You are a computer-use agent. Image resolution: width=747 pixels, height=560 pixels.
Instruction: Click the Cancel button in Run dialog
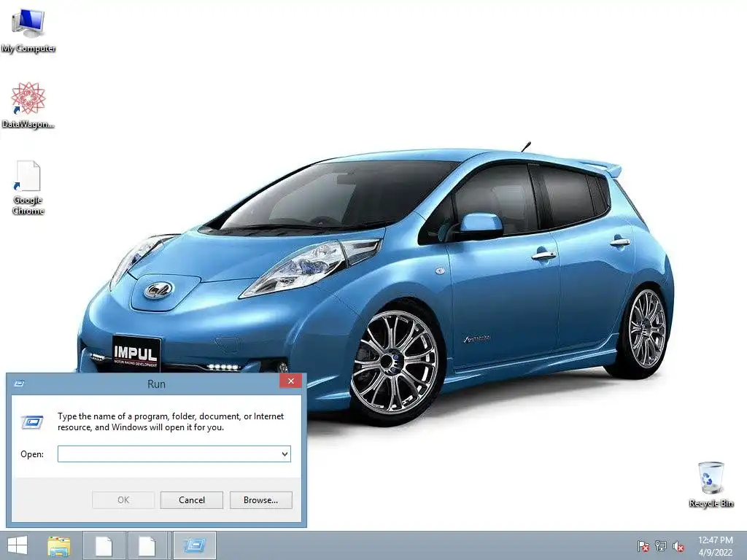(x=192, y=500)
